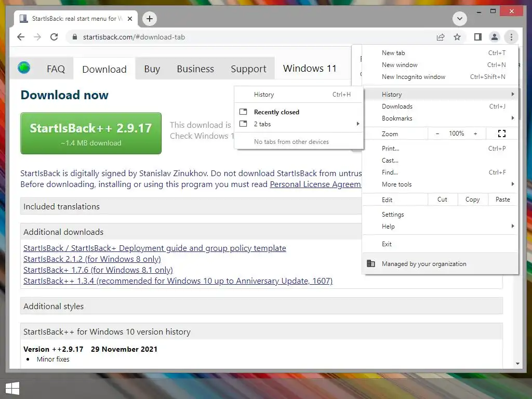This screenshot has height=399, width=532.
Task: Open a new tab with the plus button
Action: 150,18
